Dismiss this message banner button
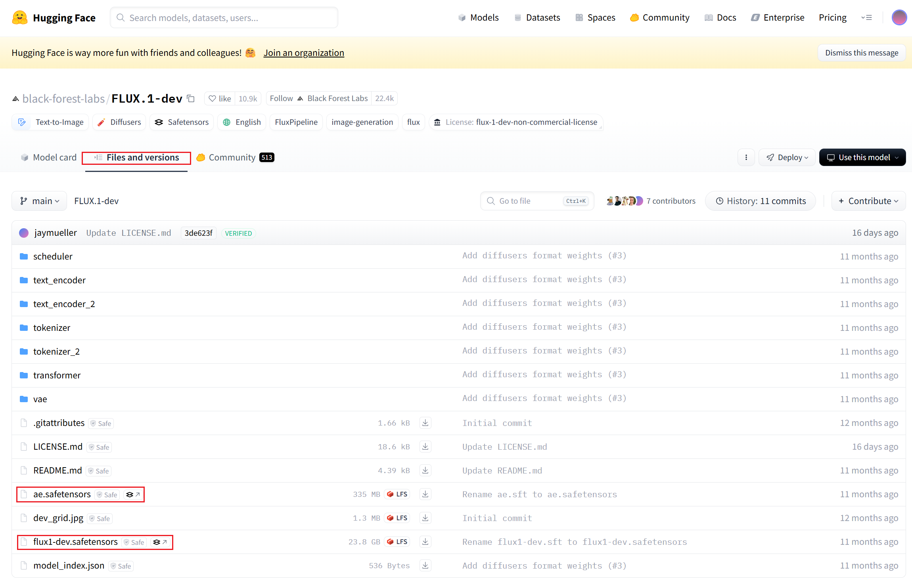Viewport: 912px width, 588px height. pos(862,53)
